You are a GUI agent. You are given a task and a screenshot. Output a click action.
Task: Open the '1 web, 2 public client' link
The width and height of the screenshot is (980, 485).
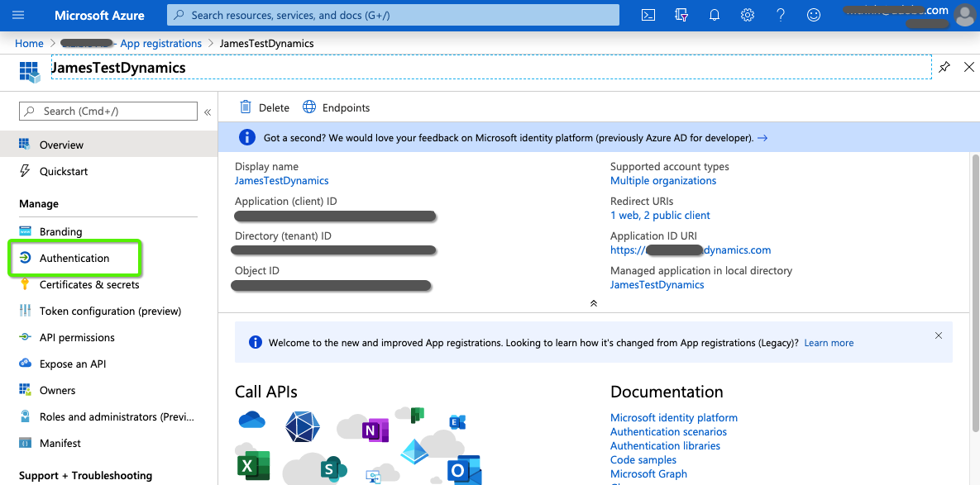[660, 216]
